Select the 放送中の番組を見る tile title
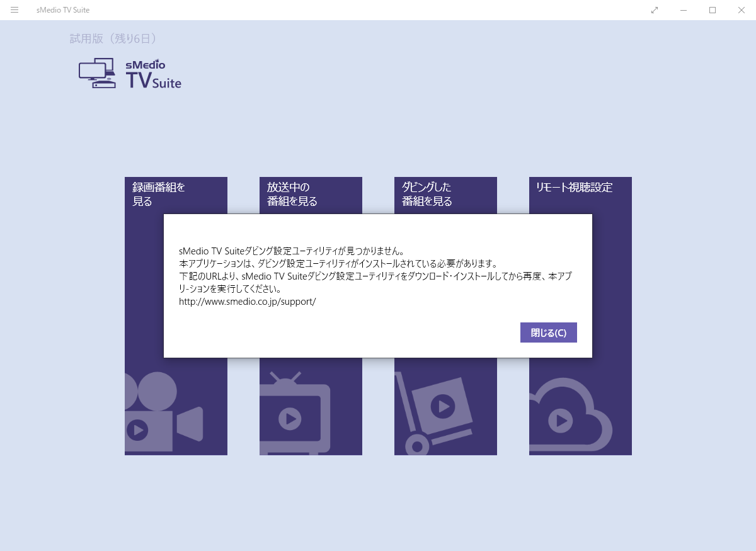Screen dimensions: 756x551 [x=292, y=194]
